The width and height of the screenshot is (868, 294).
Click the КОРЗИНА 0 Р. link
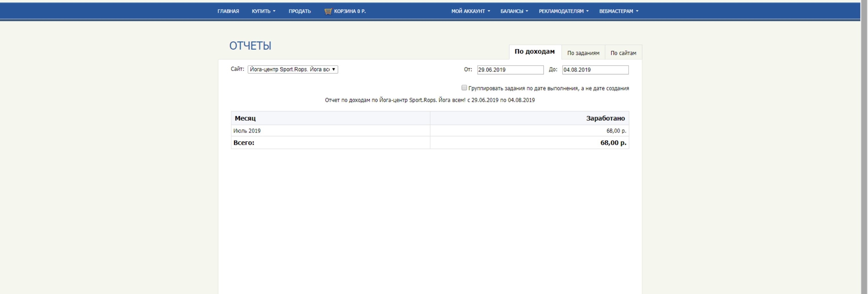(x=350, y=11)
